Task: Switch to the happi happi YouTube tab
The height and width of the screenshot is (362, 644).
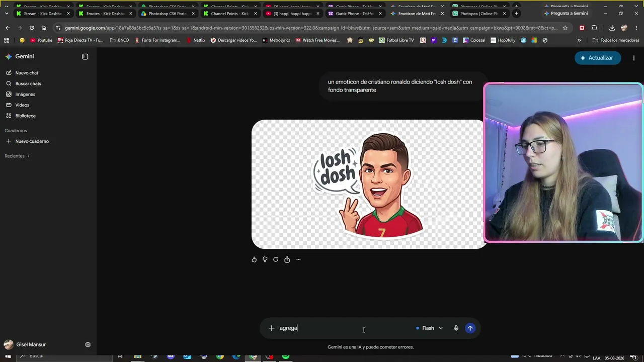Action: [292, 14]
